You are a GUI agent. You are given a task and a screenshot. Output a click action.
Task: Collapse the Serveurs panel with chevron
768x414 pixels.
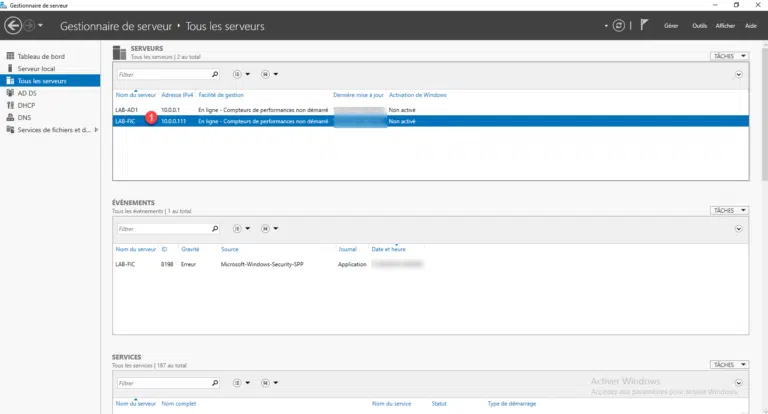(x=739, y=74)
